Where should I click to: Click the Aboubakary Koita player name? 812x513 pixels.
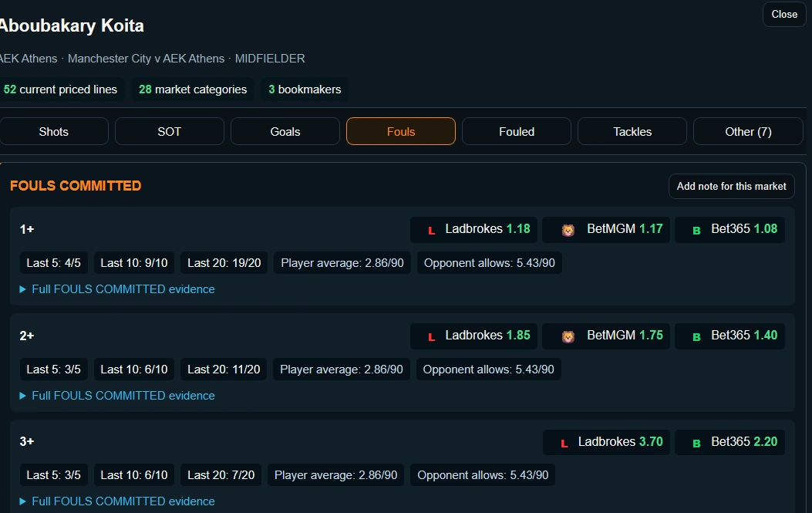point(72,25)
